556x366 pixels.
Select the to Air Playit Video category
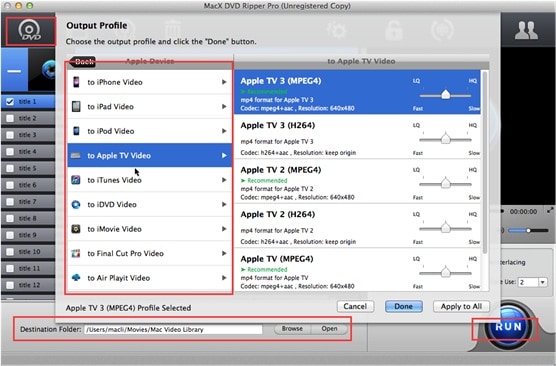[149, 278]
